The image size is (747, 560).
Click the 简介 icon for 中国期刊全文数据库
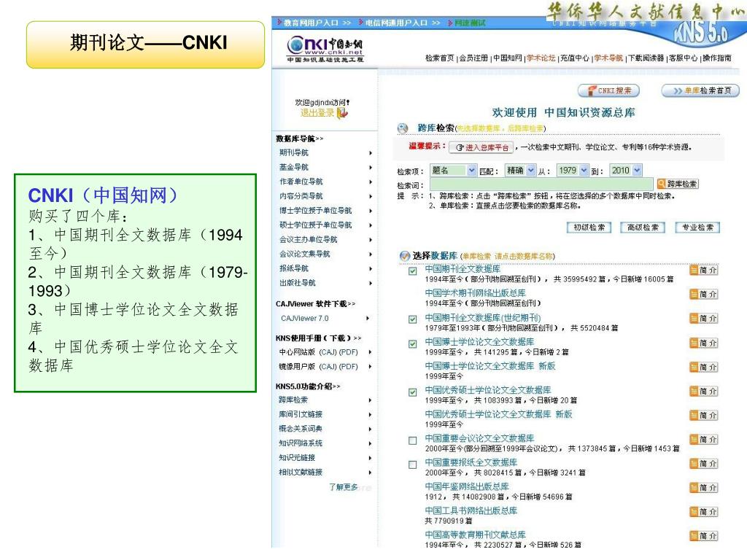point(704,271)
